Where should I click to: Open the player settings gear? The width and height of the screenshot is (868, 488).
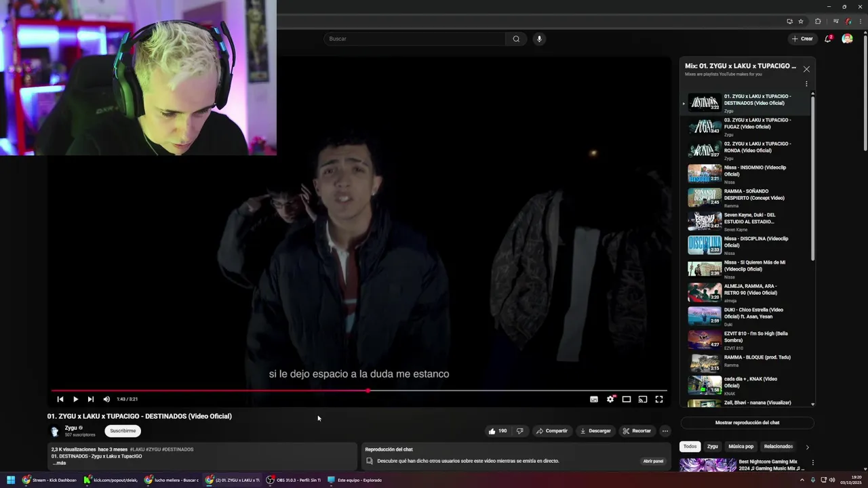tap(610, 399)
